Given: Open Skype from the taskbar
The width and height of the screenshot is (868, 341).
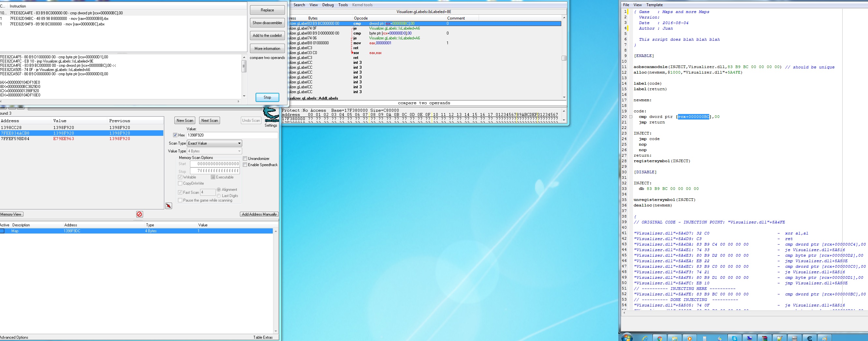Looking at the screenshot, I should [734, 338].
